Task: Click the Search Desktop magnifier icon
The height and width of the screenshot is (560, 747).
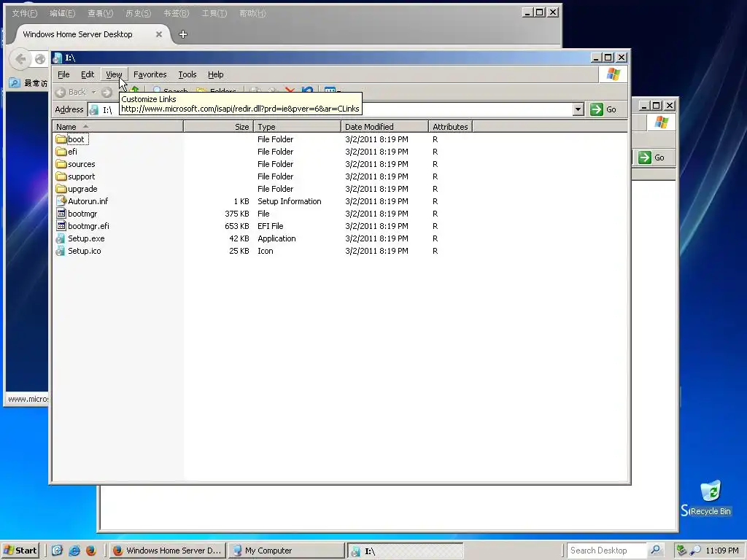Action: 656,550
